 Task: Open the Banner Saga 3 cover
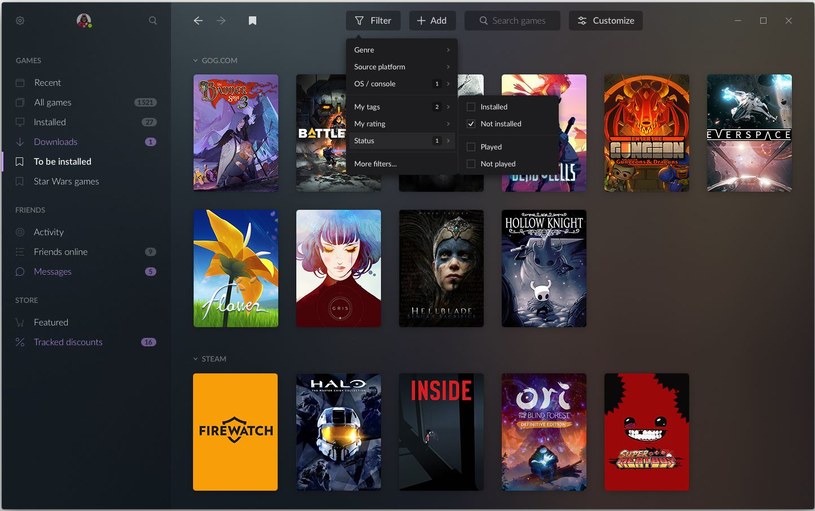click(x=235, y=133)
